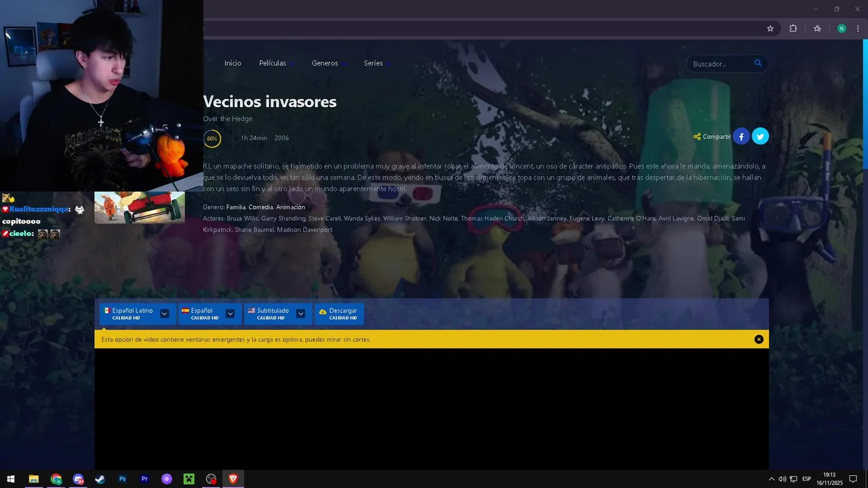Open network settings in system tray
This screenshot has width=868, height=488.
click(x=793, y=479)
